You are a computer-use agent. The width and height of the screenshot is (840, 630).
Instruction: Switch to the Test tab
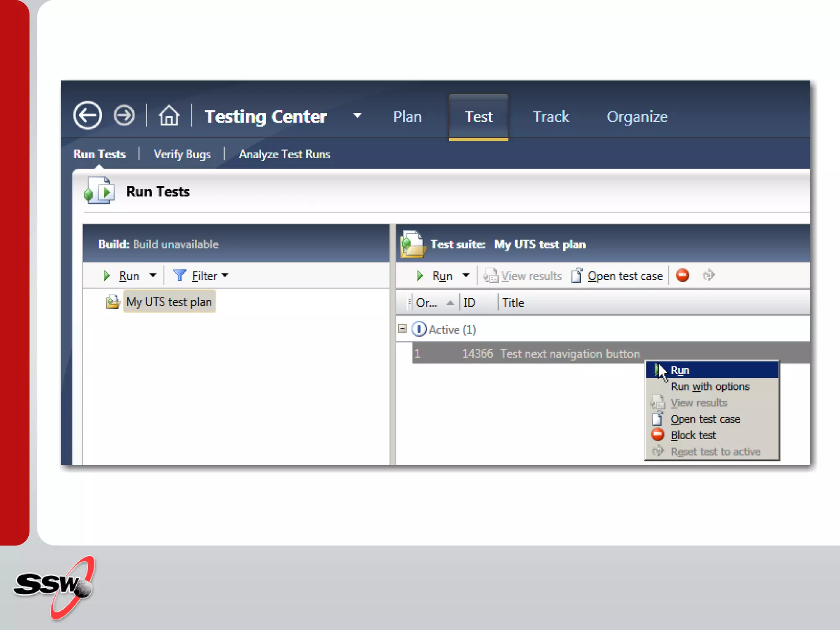click(478, 117)
